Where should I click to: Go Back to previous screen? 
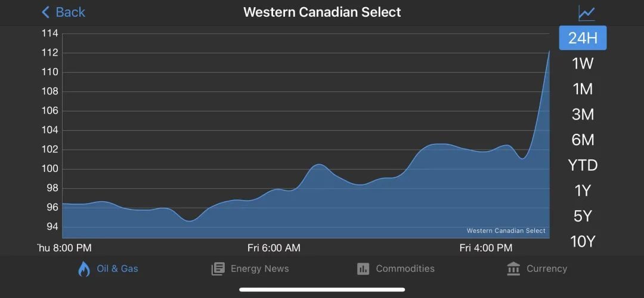coord(63,13)
